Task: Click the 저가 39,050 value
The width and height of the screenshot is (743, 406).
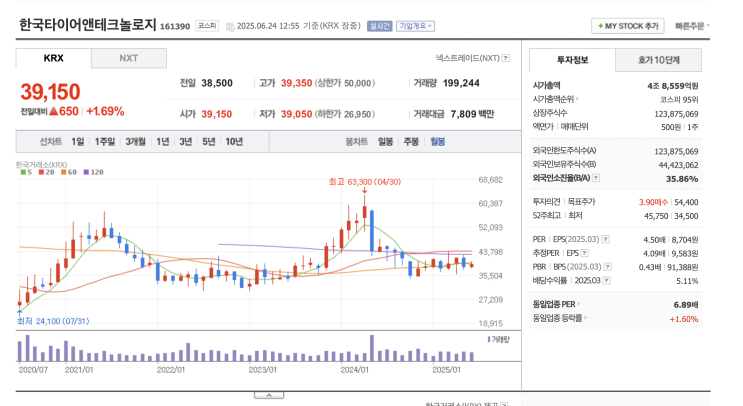Action: click(297, 114)
